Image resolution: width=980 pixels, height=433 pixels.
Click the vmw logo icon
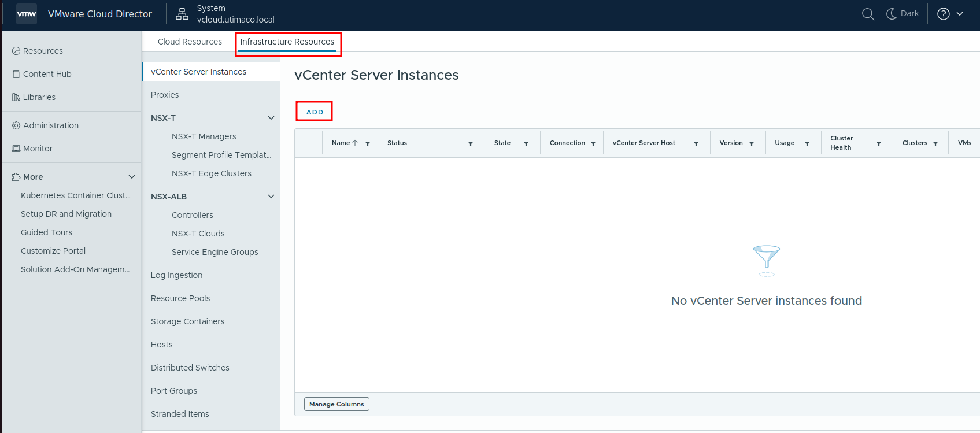point(27,14)
